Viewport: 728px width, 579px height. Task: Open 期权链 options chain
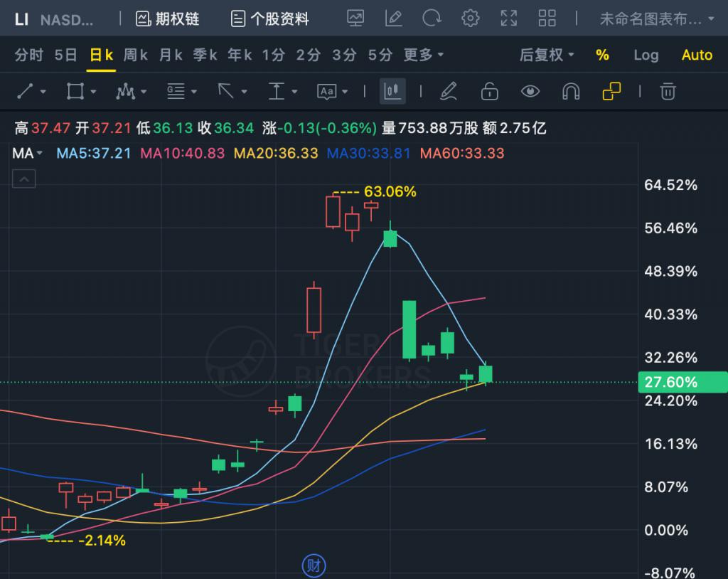click(x=168, y=18)
